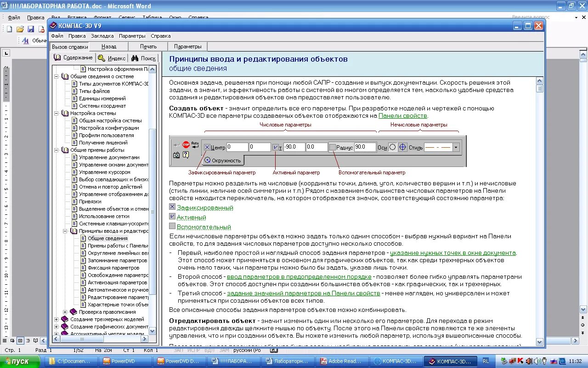588x368 pixels.
Task: Click the purple book icon beside Создание трехмерных моделей
Action: pyautogui.click(x=65, y=319)
